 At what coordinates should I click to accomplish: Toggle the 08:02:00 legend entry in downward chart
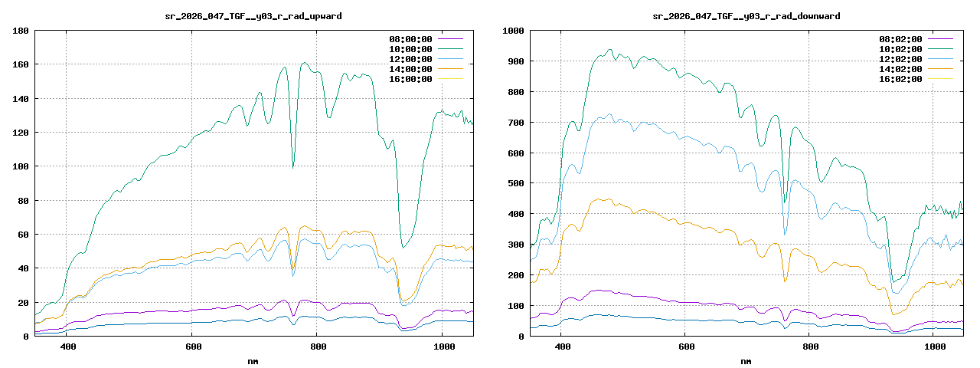point(902,39)
